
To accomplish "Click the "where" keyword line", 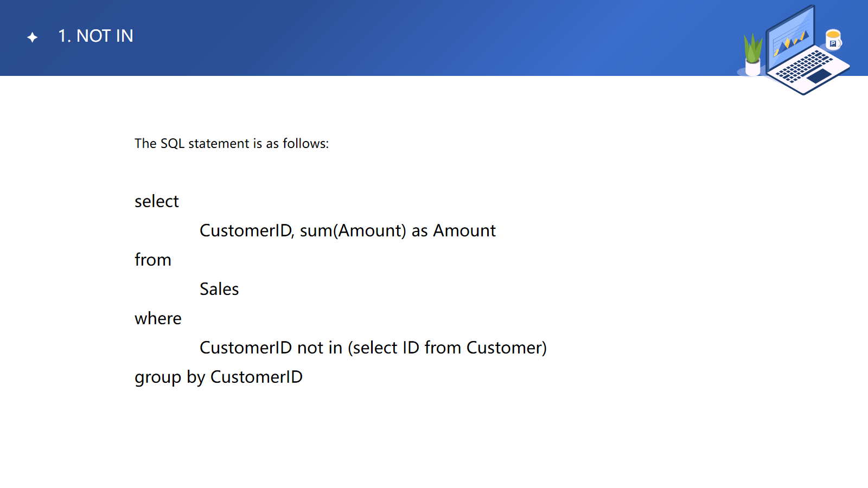I will 158,318.
